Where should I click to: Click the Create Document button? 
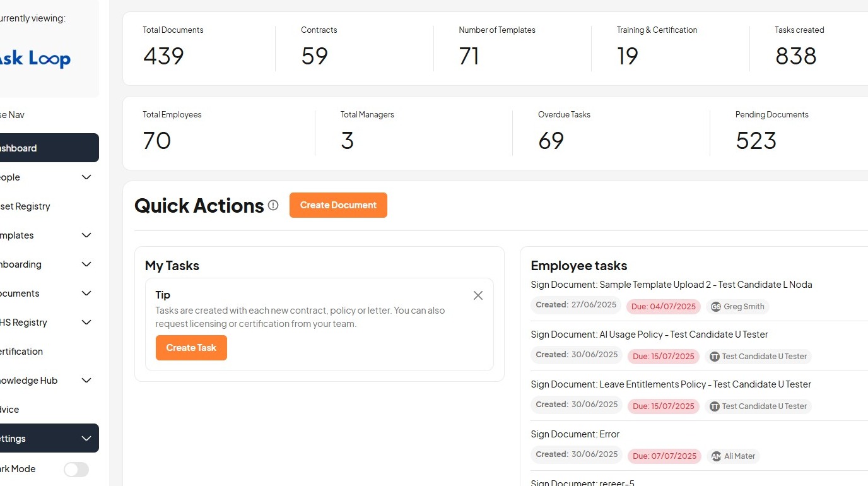pos(338,205)
